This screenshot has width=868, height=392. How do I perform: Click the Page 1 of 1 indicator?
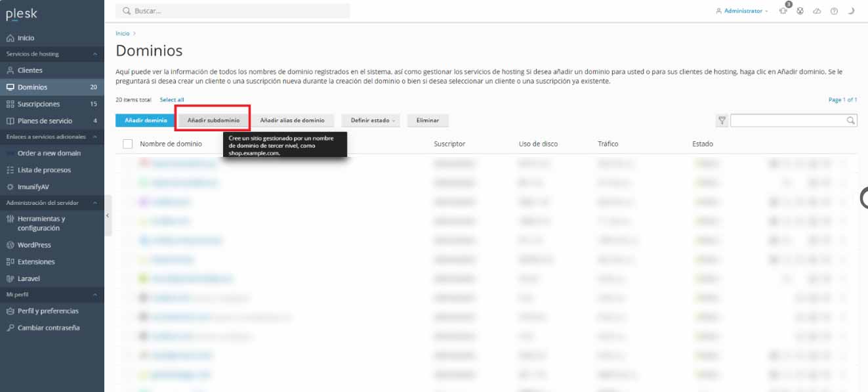(x=842, y=100)
